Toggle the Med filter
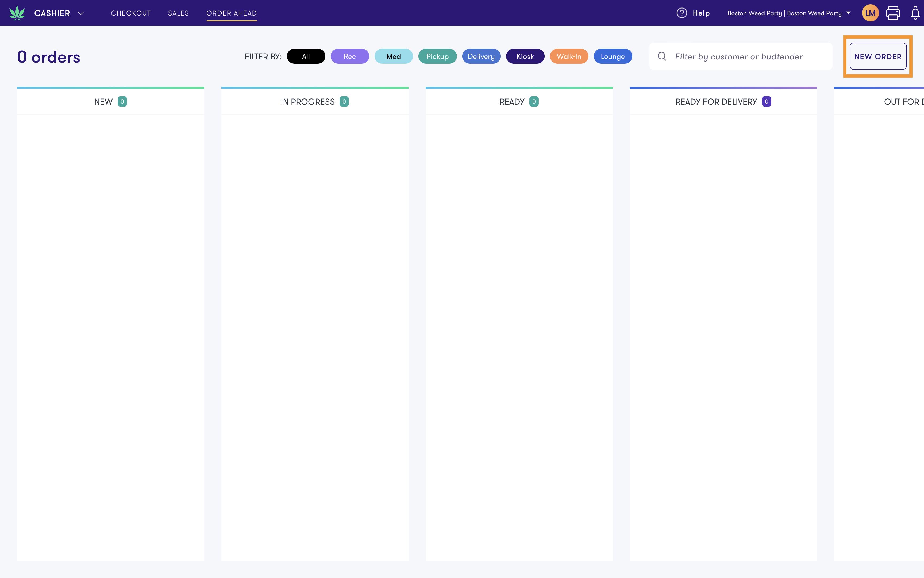 (394, 56)
